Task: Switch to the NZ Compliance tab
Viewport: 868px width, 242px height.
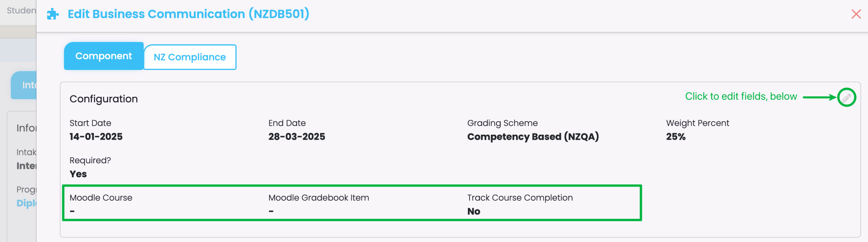Action: point(190,57)
